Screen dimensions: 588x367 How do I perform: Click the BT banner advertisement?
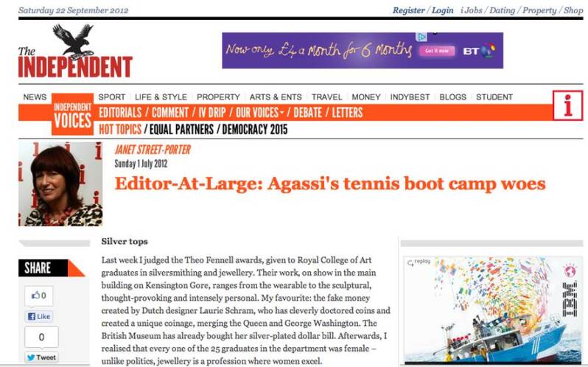point(363,51)
